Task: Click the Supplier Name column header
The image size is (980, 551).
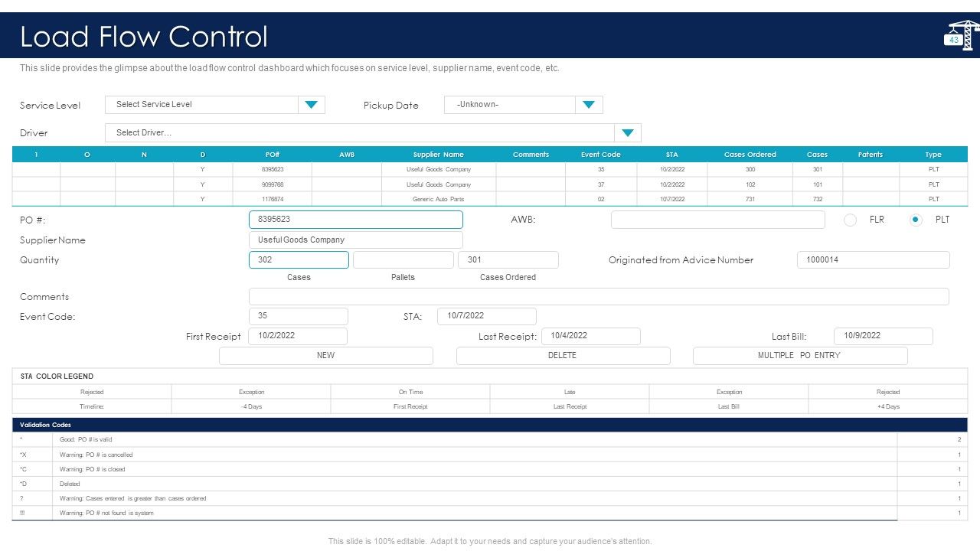Action: pos(439,155)
